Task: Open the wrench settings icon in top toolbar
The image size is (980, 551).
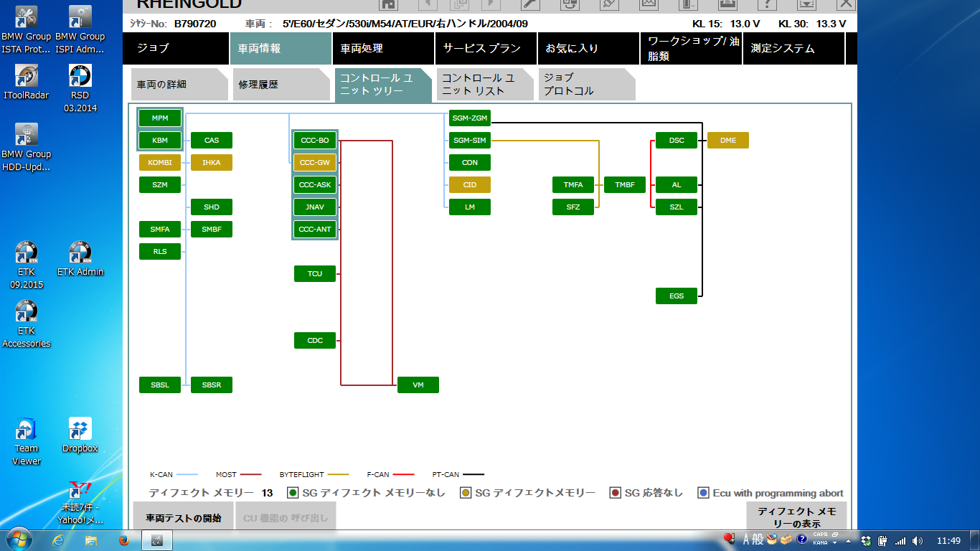Action: (x=529, y=4)
